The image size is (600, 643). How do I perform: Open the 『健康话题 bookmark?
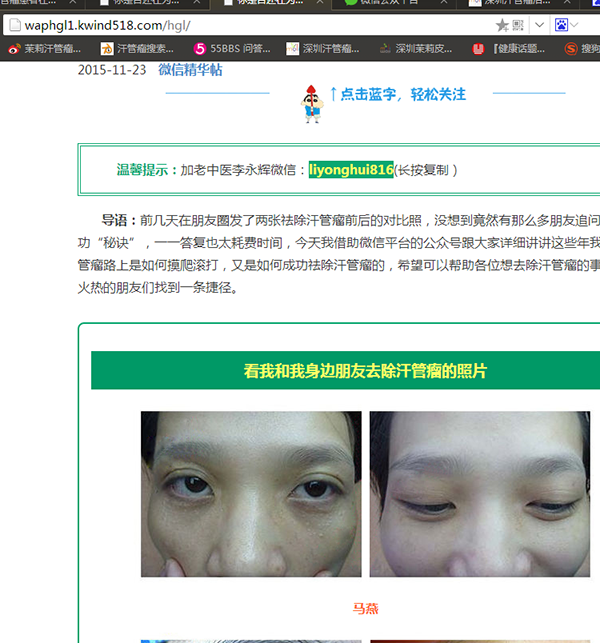coord(509,49)
